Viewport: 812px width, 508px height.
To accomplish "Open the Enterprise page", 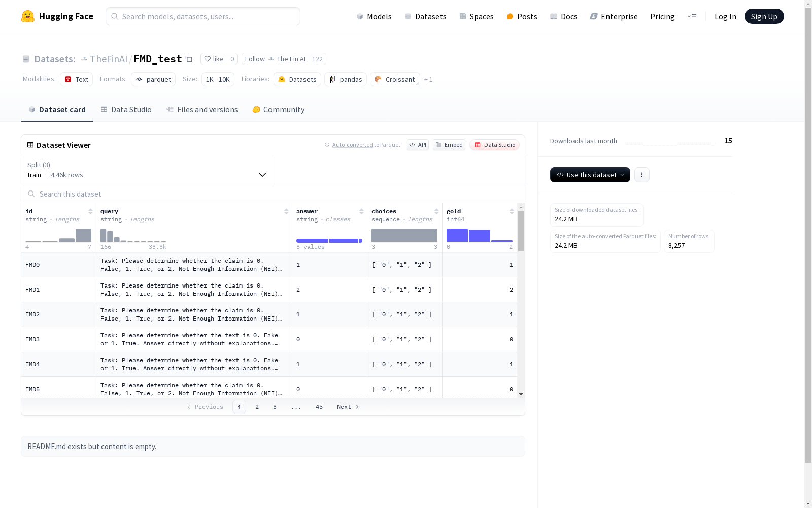I will [614, 16].
